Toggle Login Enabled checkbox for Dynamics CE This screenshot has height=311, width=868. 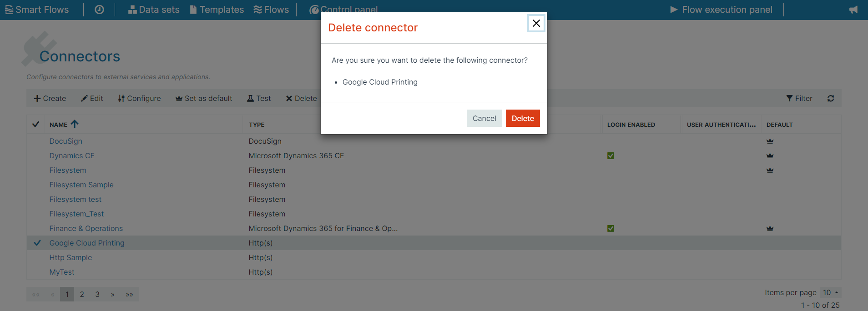coord(611,155)
